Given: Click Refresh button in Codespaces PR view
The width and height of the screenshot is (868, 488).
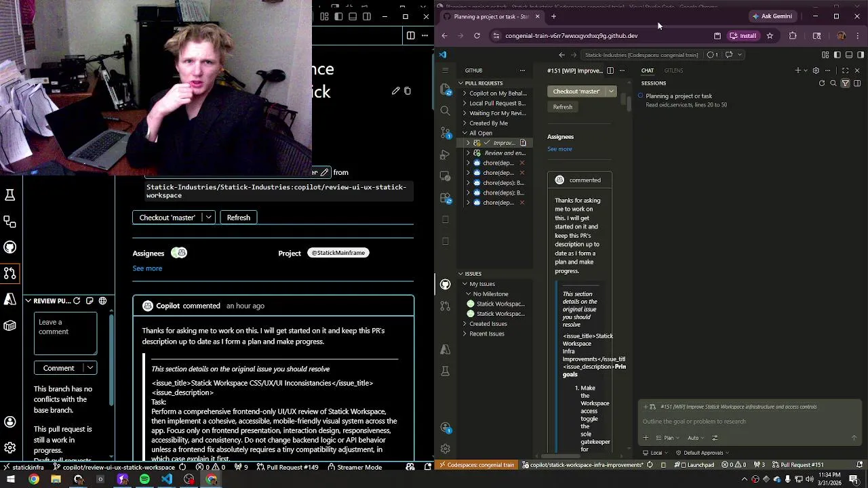Looking at the screenshot, I should coord(562,107).
